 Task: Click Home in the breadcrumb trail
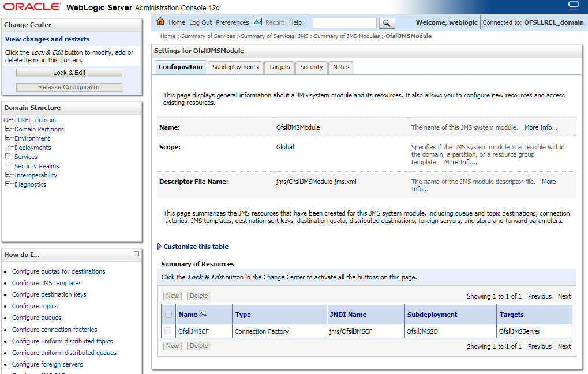coord(167,36)
